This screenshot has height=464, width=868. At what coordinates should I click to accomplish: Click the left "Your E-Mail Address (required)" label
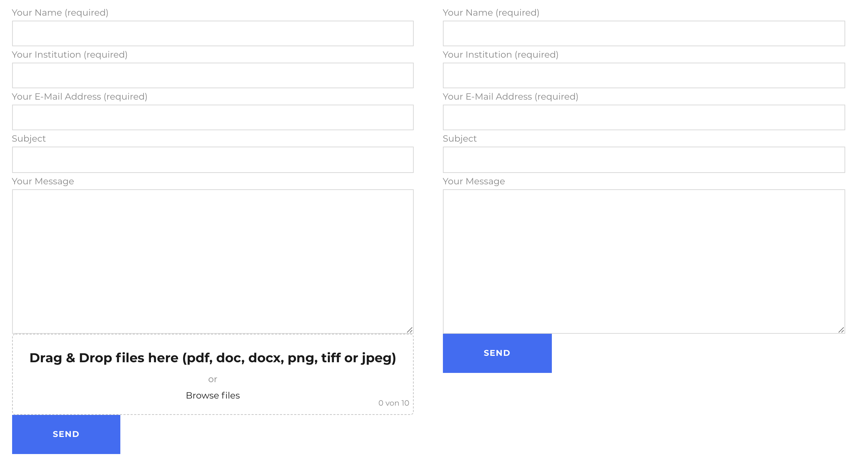[x=79, y=97]
